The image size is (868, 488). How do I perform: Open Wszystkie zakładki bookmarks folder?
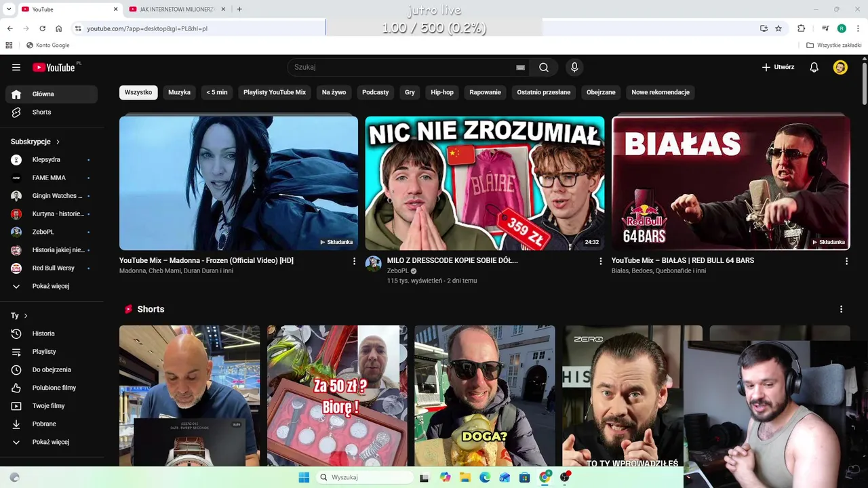coord(834,45)
